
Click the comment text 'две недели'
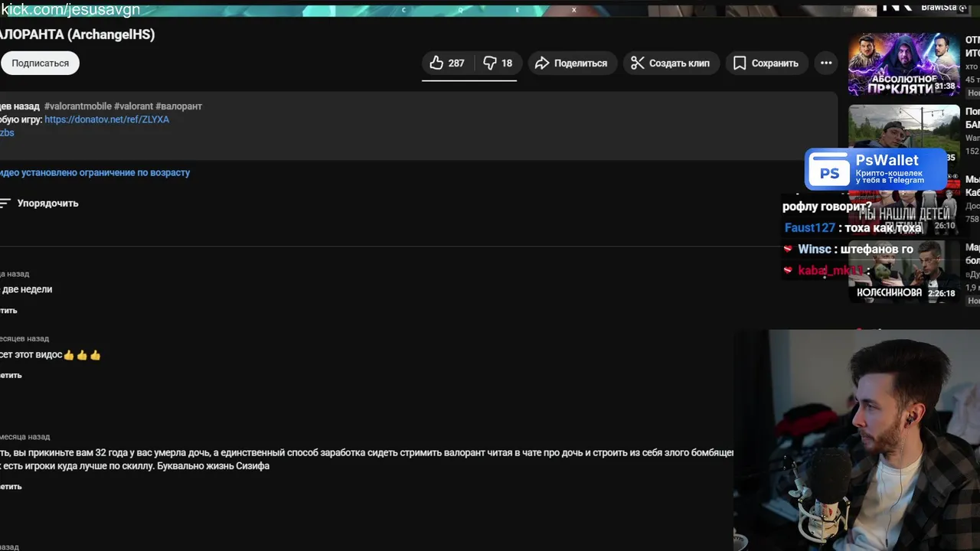27,289
